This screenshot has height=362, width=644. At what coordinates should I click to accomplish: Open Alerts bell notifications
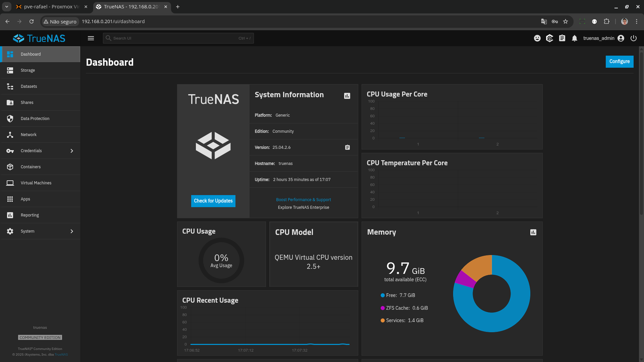(x=575, y=38)
